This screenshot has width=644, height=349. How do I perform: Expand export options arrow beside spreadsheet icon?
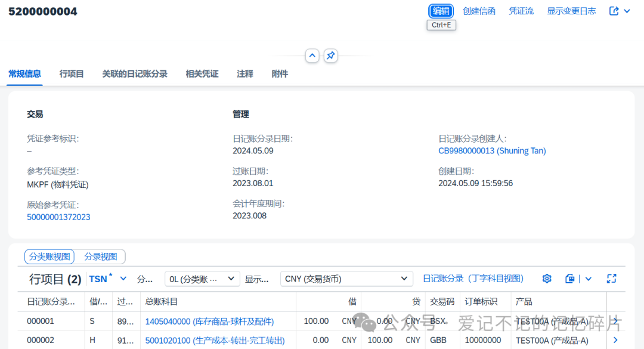588,279
